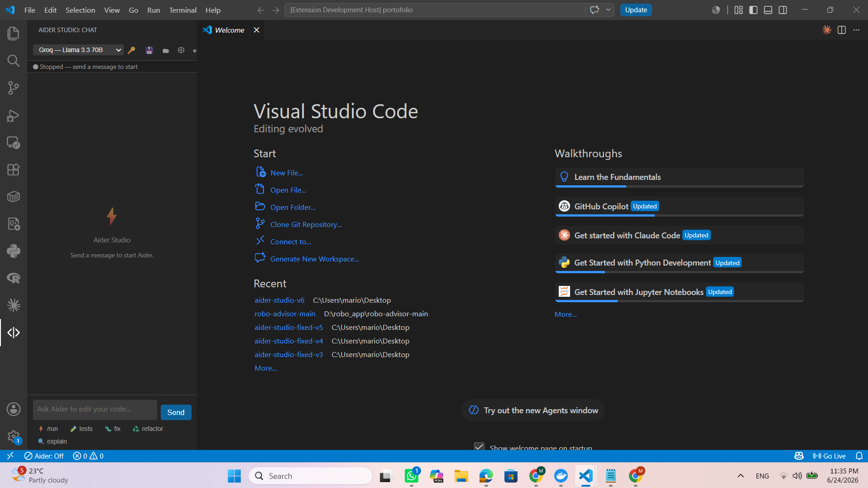Image resolution: width=868 pixels, height=488 pixels.
Task: Open WhatsApp from the taskbar
Action: pyautogui.click(x=412, y=476)
